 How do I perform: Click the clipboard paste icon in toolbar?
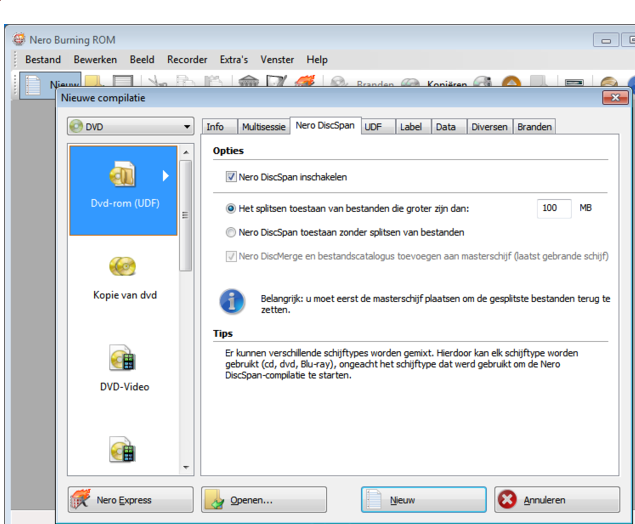pos(213,81)
